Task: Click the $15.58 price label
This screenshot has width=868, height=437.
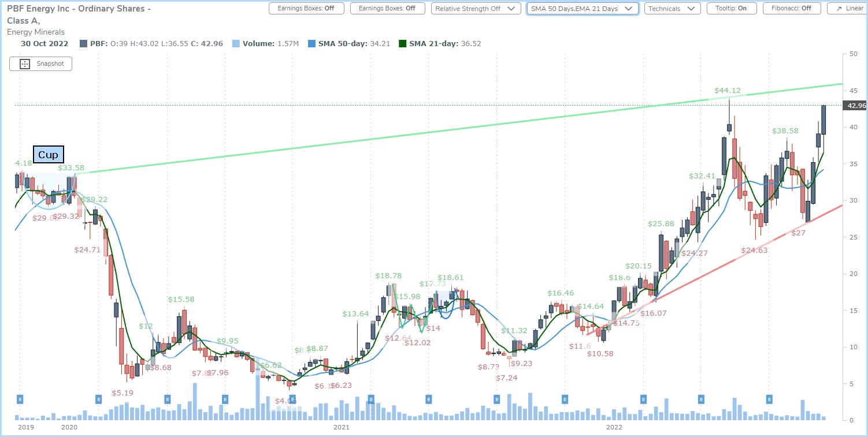Action: point(181,299)
